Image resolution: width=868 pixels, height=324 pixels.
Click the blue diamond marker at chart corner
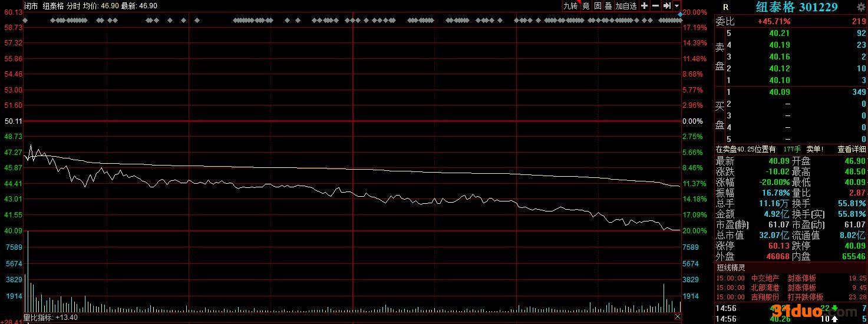(680, 13)
